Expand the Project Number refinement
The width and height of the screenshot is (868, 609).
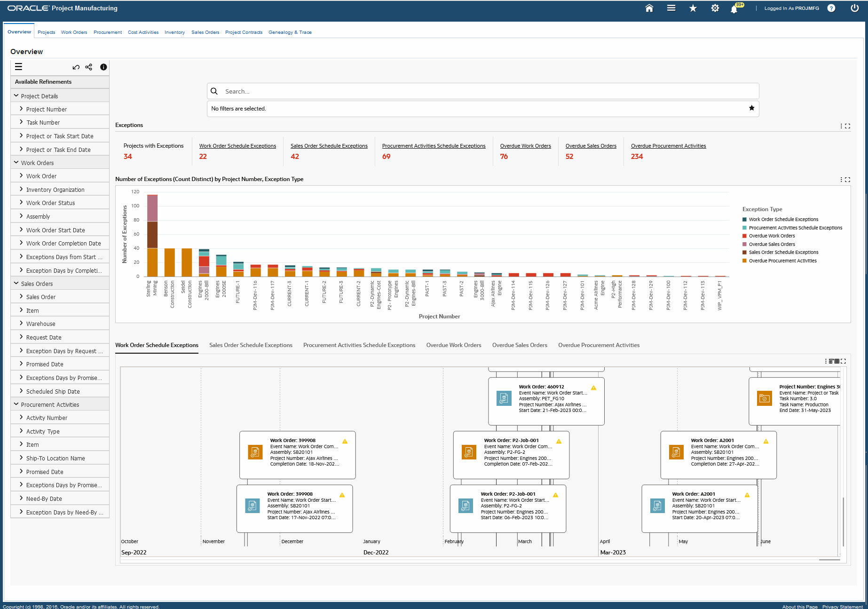click(21, 109)
